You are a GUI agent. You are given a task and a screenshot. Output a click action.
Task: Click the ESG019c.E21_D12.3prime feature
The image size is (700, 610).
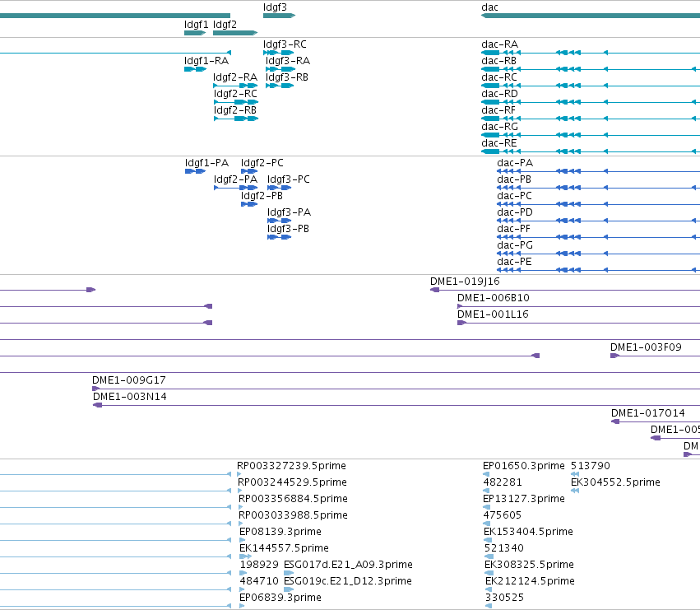point(289,589)
